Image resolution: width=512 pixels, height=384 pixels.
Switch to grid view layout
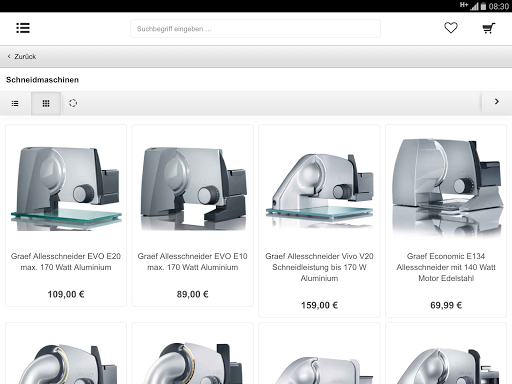point(46,103)
